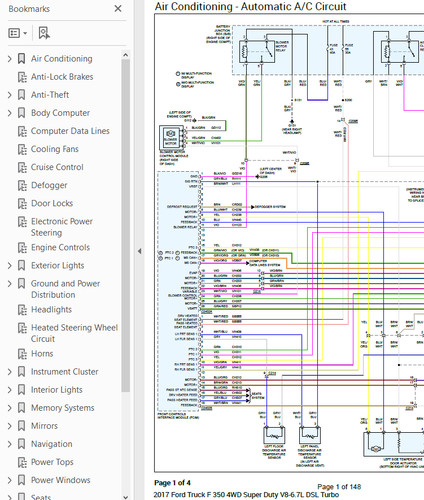
Task: Expand the Body Computer bookmark
Action: (10, 113)
